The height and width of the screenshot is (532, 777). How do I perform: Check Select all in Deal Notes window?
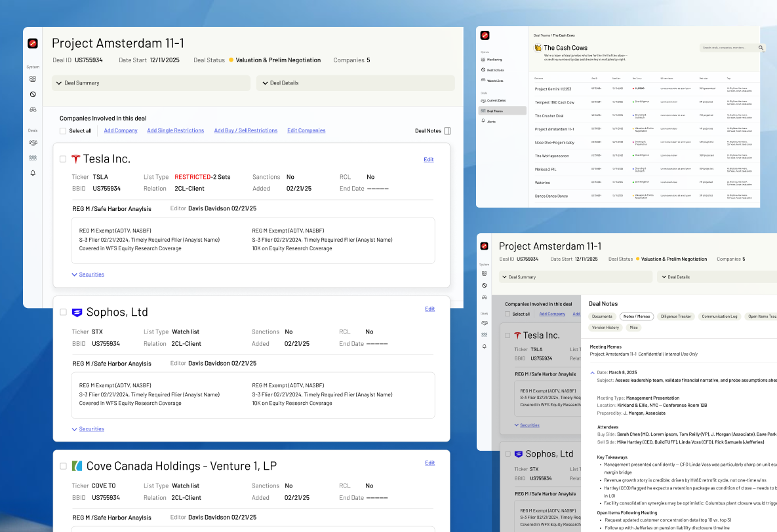pyautogui.click(x=508, y=314)
